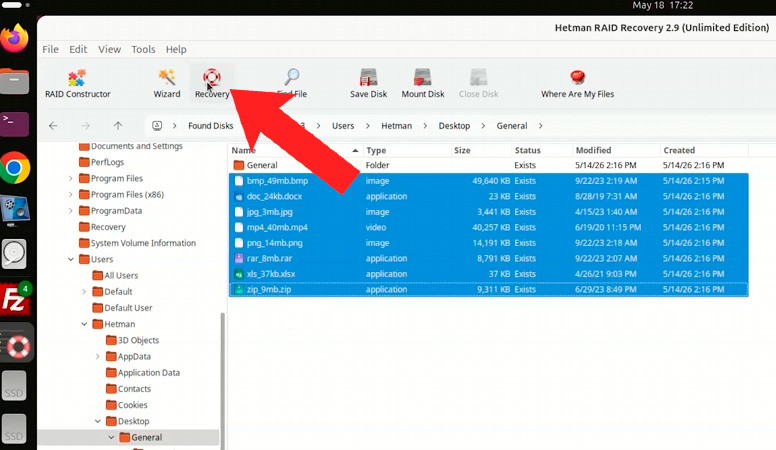The height and width of the screenshot is (450, 776).
Task: Collapse the Desktop tree node
Action: tap(97, 421)
